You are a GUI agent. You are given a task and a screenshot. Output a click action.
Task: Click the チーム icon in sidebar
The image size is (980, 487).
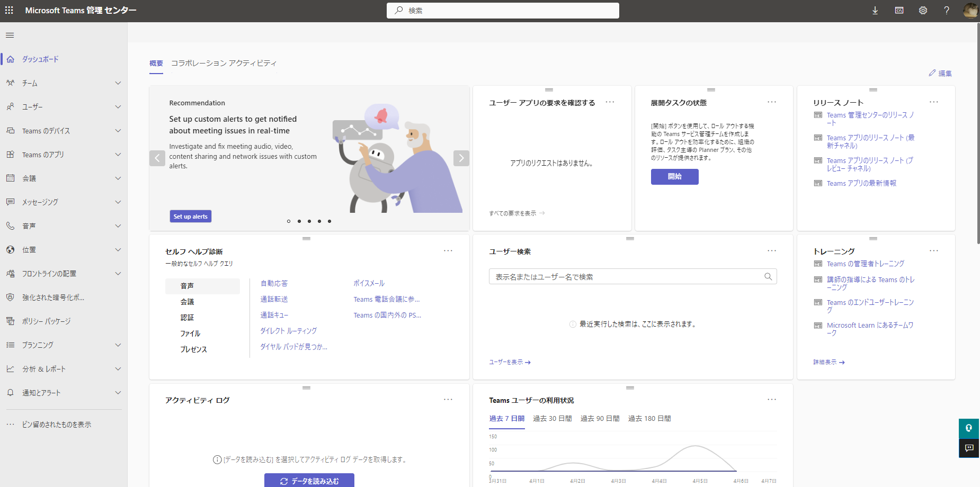coord(11,83)
